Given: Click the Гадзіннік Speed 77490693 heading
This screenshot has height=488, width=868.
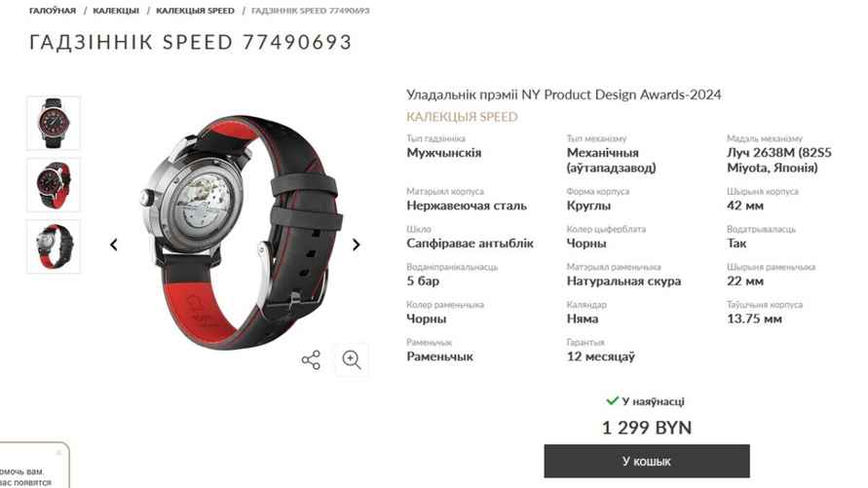Looking at the screenshot, I should coord(190,42).
